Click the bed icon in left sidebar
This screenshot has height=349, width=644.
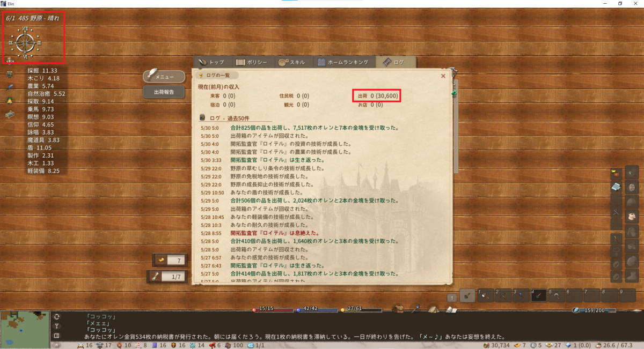point(10,114)
